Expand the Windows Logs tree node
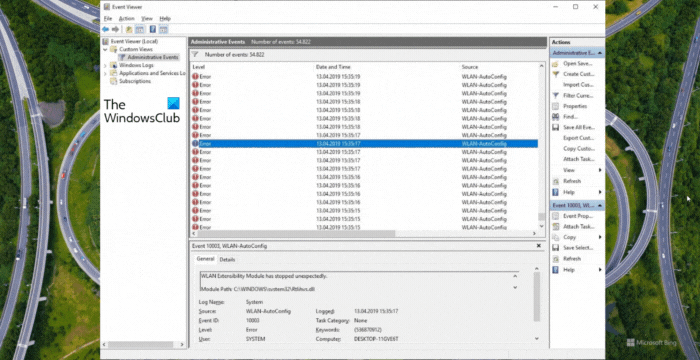This screenshot has height=360, width=700. [x=105, y=65]
